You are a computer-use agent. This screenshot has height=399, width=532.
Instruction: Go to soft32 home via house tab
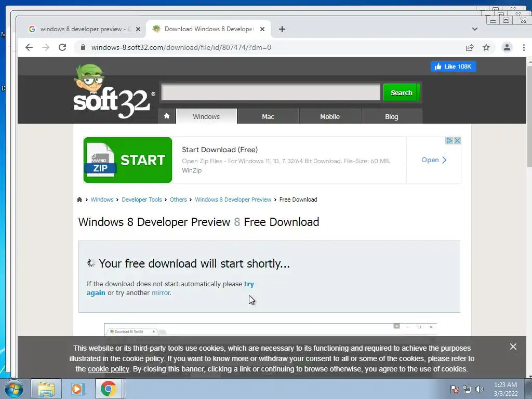pyautogui.click(x=167, y=116)
